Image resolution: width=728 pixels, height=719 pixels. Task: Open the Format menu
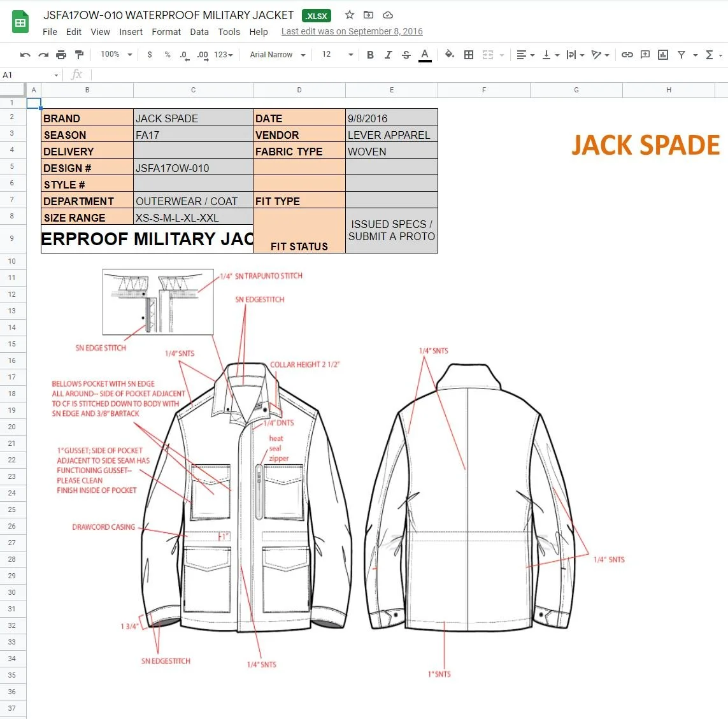[166, 32]
